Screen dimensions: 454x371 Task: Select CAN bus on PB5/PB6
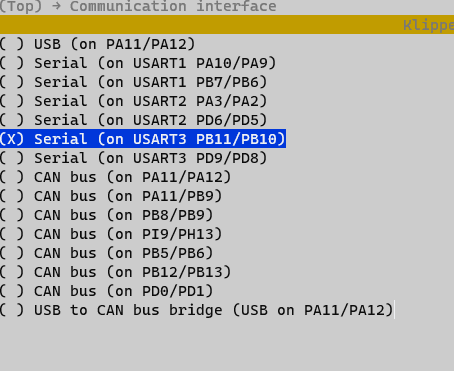point(106,253)
